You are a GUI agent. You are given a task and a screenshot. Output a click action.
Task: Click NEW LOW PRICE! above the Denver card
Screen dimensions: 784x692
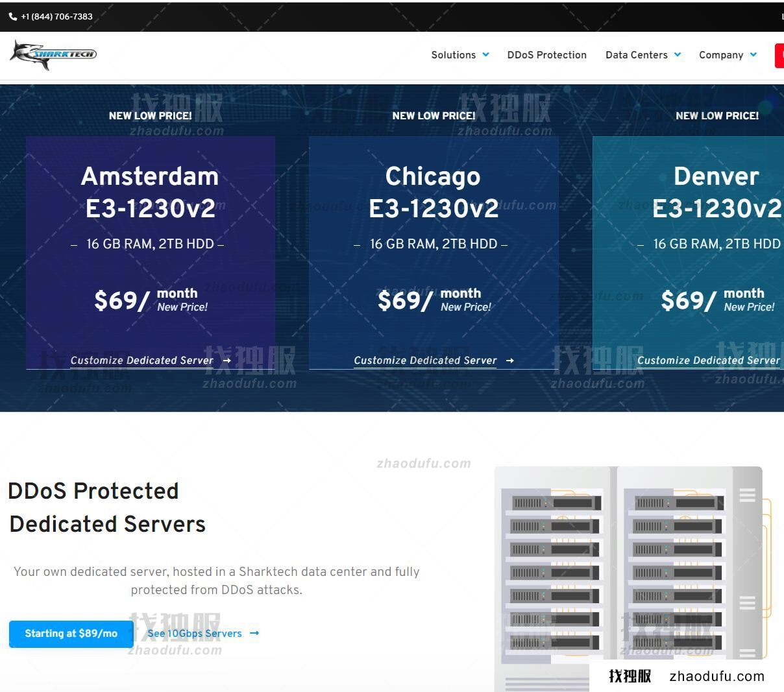click(717, 116)
